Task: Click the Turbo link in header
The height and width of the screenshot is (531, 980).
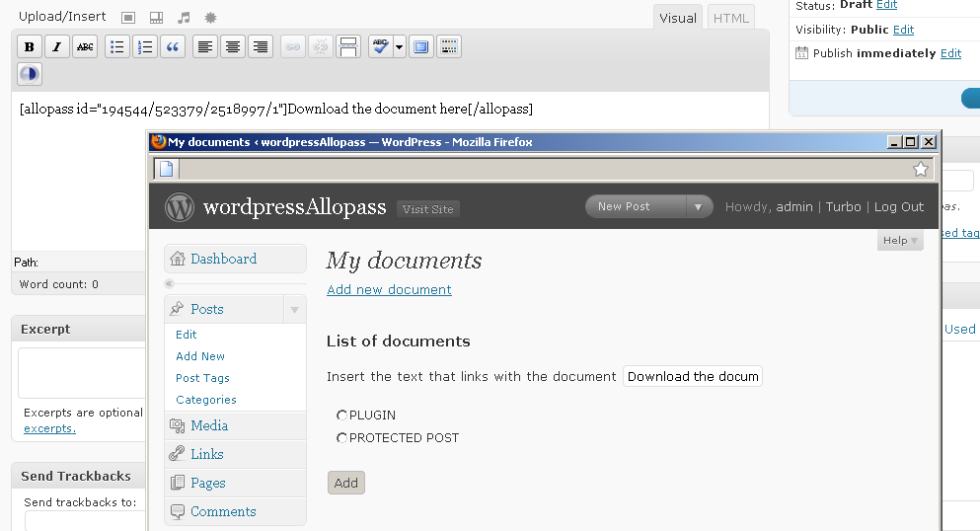Action: click(x=843, y=207)
